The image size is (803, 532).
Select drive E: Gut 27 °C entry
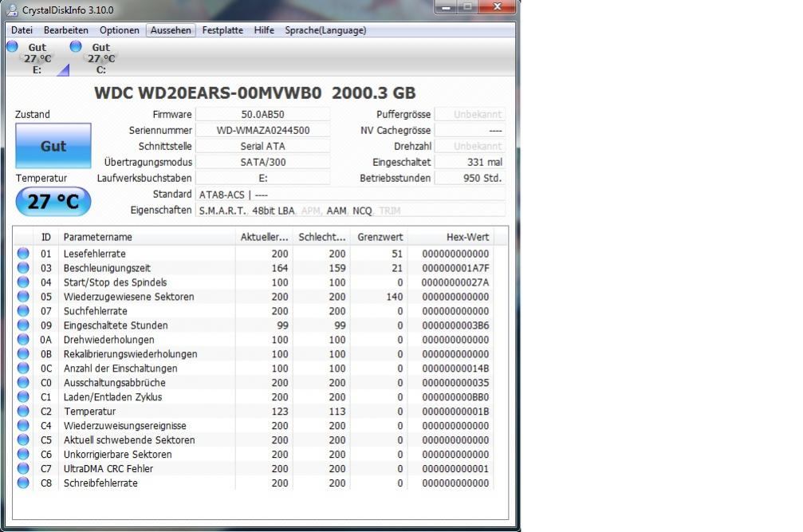37,58
